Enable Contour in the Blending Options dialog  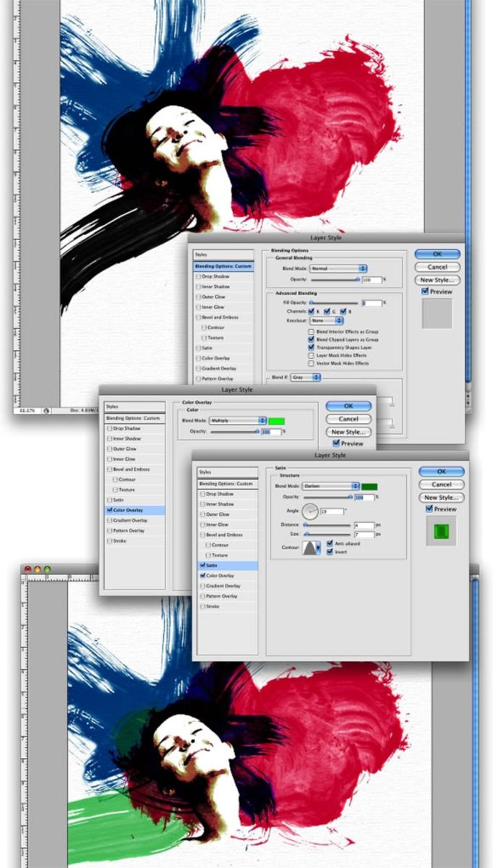point(203,327)
